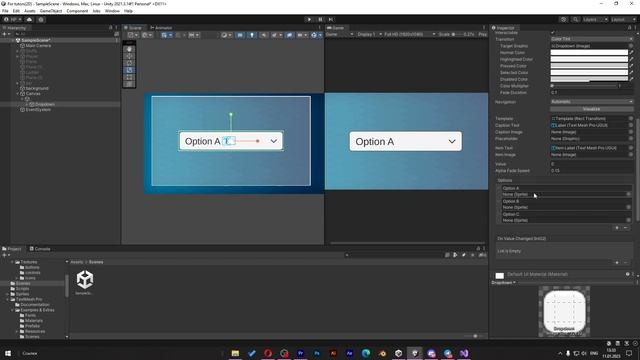
Task: Toggle the Interactable checkbox
Action: click(553, 32)
